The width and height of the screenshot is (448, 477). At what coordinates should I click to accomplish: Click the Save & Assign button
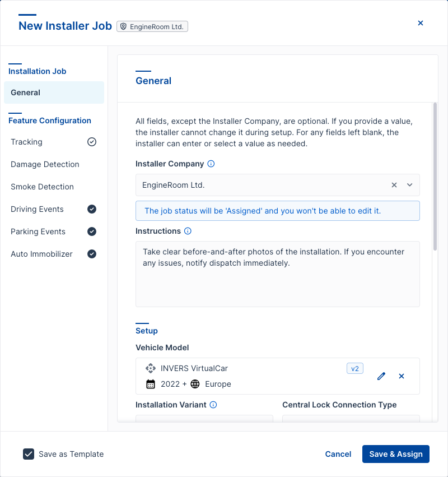coord(396,454)
